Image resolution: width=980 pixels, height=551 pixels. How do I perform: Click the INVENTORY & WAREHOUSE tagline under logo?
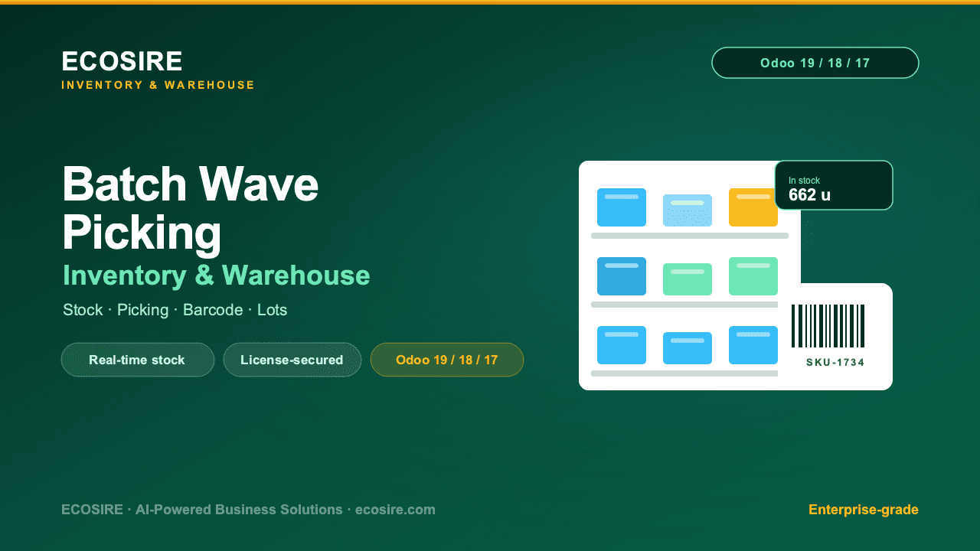pyautogui.click(x=158, y=85)
